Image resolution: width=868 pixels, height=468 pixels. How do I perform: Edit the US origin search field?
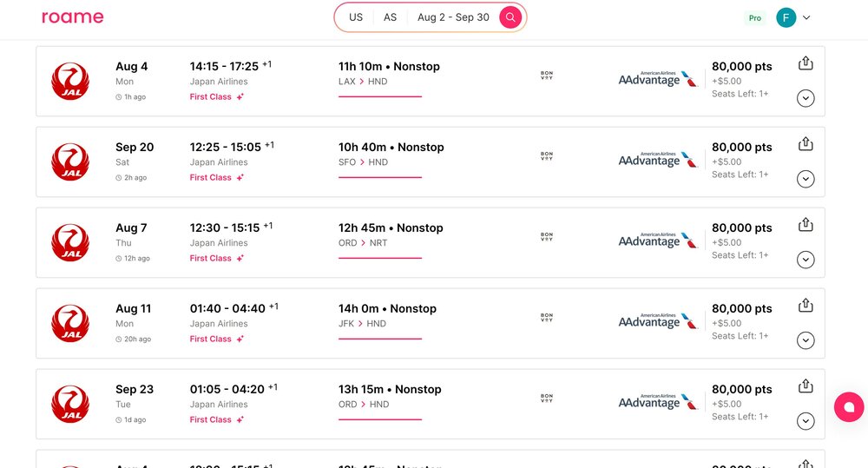(356, 17)
